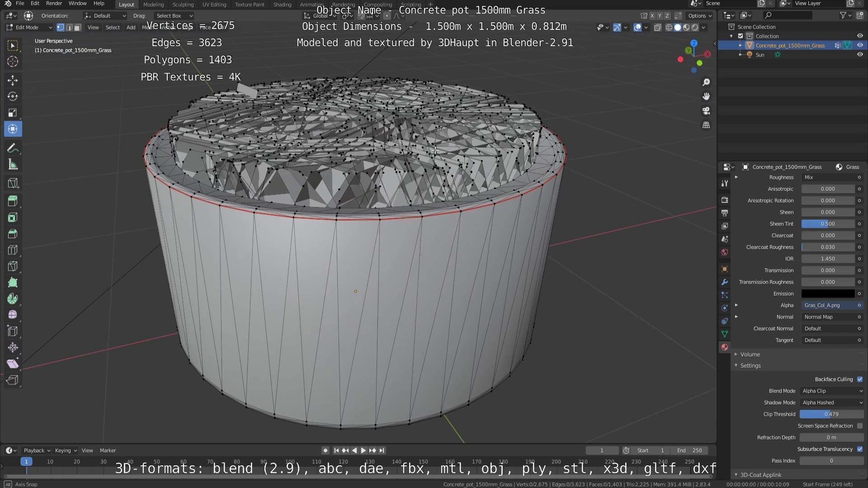Viewport: 868px width, 488px height.
Task: Switch to the Shading workspace tab
Action: (282, 5)
